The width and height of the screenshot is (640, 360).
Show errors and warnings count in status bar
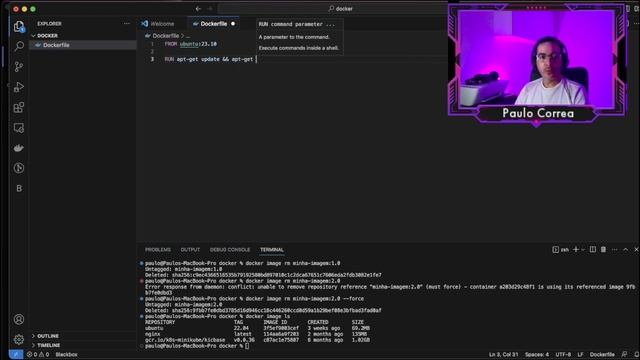pyautogui.click(x=38, y=354)
